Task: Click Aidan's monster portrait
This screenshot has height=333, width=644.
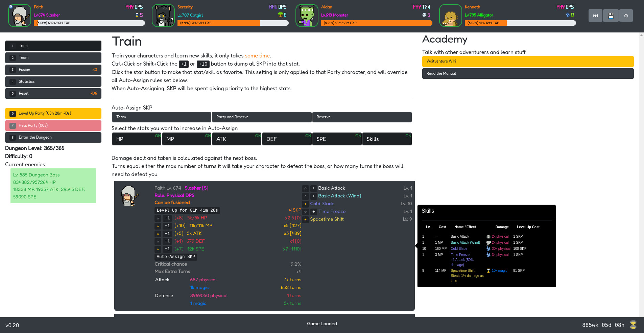Action: (307, 16)
